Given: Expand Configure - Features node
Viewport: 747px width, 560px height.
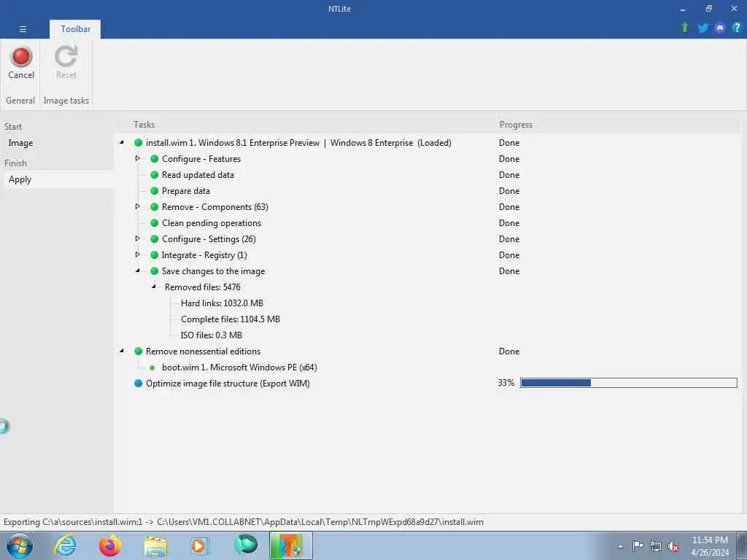Looking at the screenshot, I should (138, 158).
